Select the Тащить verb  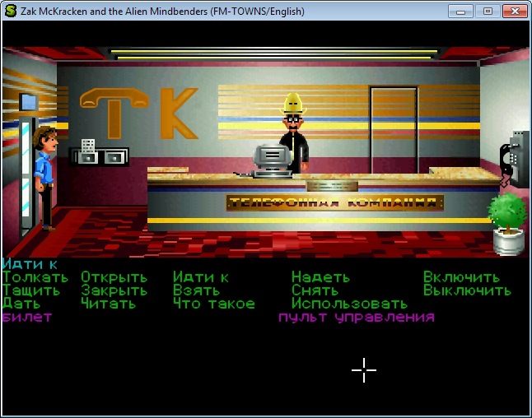(x=31, y=290)
